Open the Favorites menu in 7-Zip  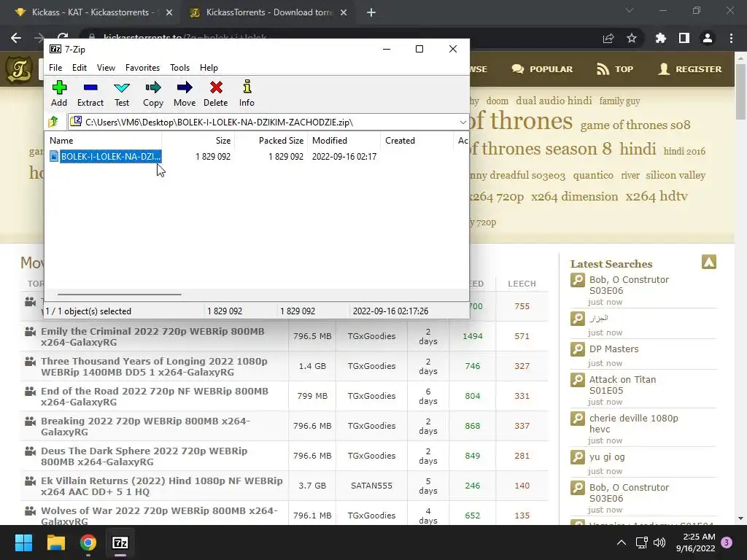tap(142, 68)
